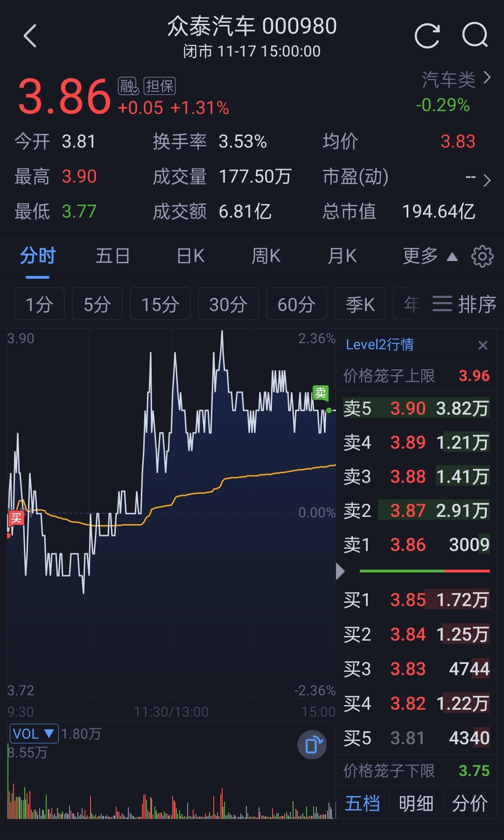Tap the 价格笼子下限 3.75 row
This screenshot has width=504, height=840.
click(416, 771)
